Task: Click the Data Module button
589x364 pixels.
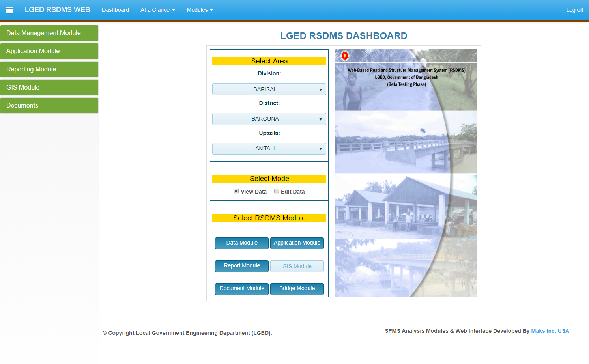Action: (x=242, y=243)
